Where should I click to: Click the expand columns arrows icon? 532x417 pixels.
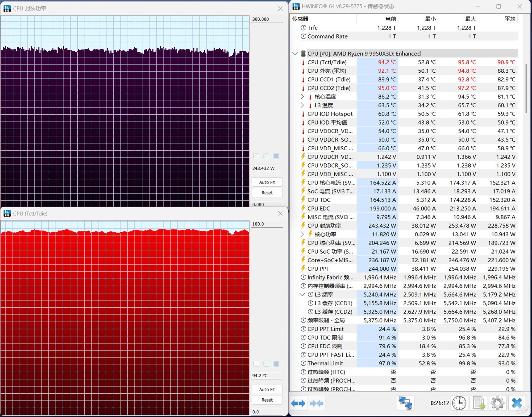pos(298,403)
